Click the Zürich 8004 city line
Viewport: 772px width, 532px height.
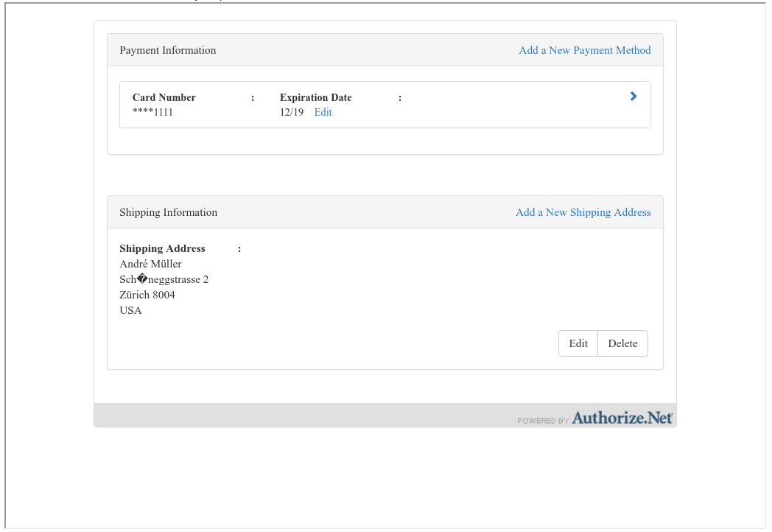(147, 295)
